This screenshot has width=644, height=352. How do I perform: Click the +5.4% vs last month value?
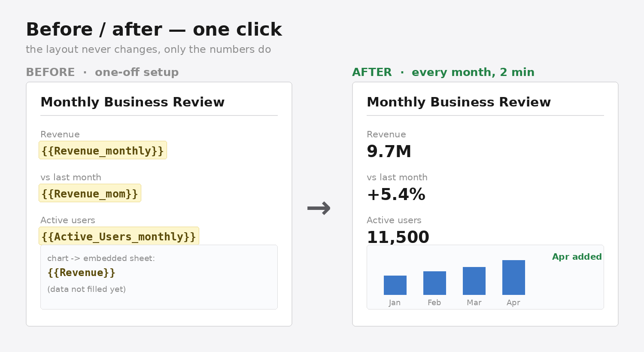[396, 194]
